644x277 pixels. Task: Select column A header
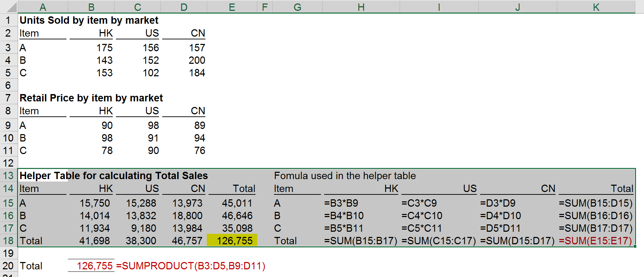point(43,7)
